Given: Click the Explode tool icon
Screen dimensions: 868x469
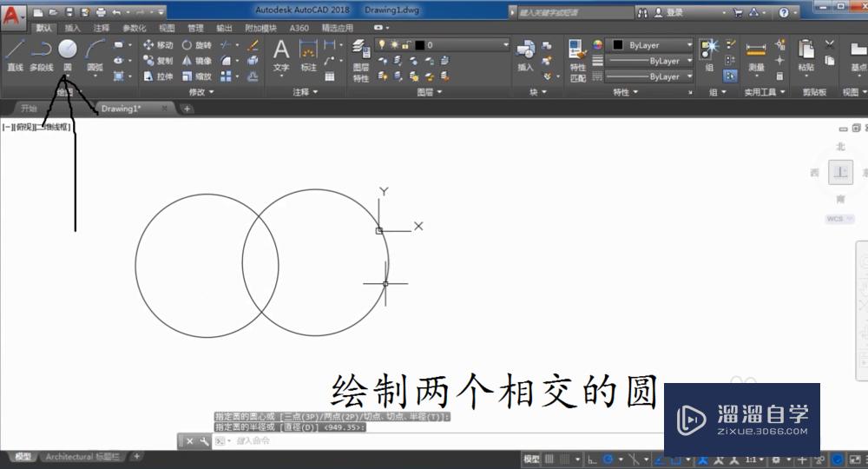Looking at the screenshot, I should 253,60.
